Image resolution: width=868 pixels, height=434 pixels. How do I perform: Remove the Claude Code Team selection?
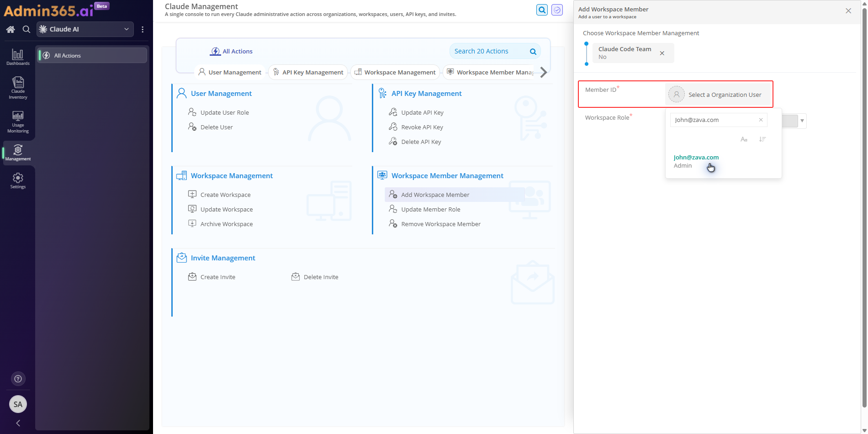tap(662, 53)
